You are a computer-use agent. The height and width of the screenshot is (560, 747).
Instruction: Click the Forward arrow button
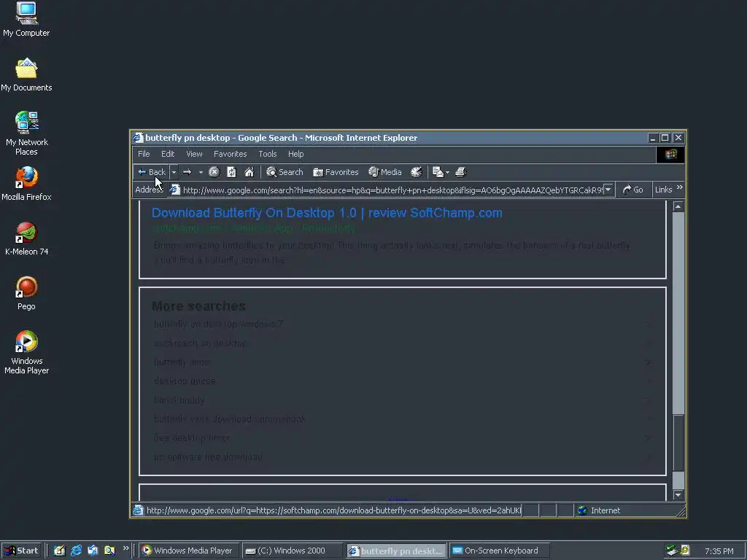coord(187,172)
